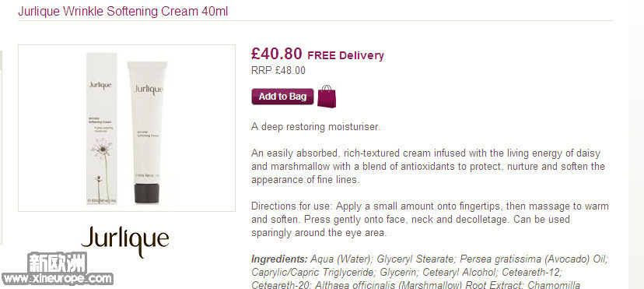644x289 pixels.
Task: Click the RRP £48.00 text
Action: pyautogui.click(x=278, y=71)
